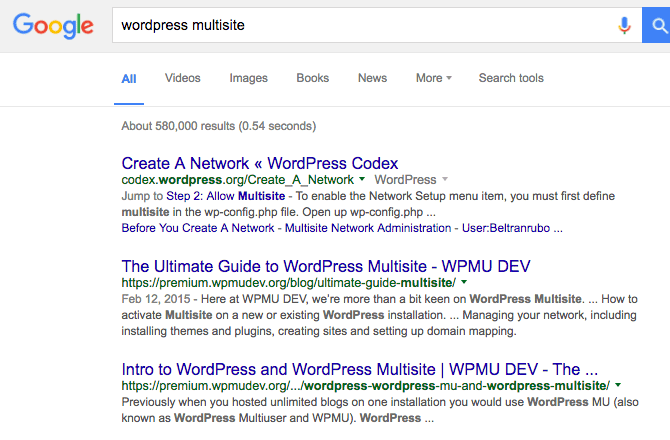Jump to Step 2: Allow Multisite link
670x440 pixels.
(226, 196)
